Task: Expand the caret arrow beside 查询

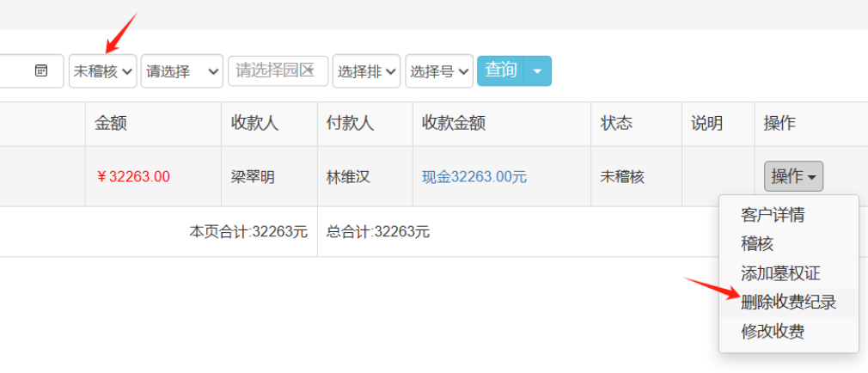Action: pos(537,71)
